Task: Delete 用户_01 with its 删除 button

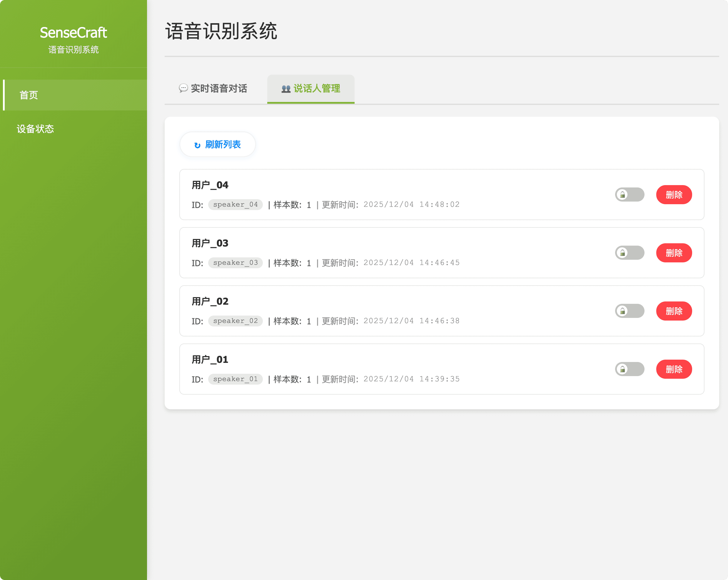Action: pos(674,369)
